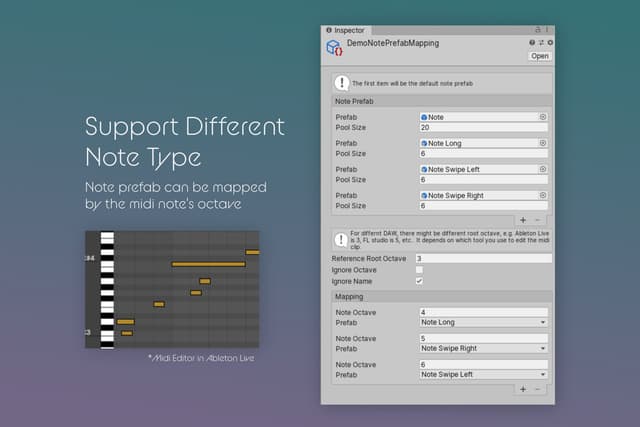
Task: Click Pool Size field under Note Swipe Right
Action: pyautogui.click(x=484, y=206)
